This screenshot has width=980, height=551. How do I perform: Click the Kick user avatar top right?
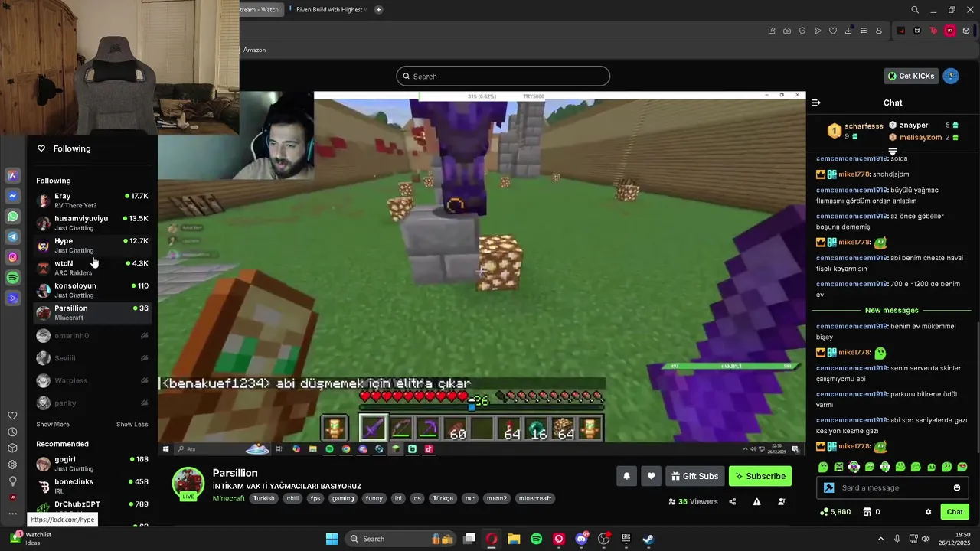click(951, 76)
